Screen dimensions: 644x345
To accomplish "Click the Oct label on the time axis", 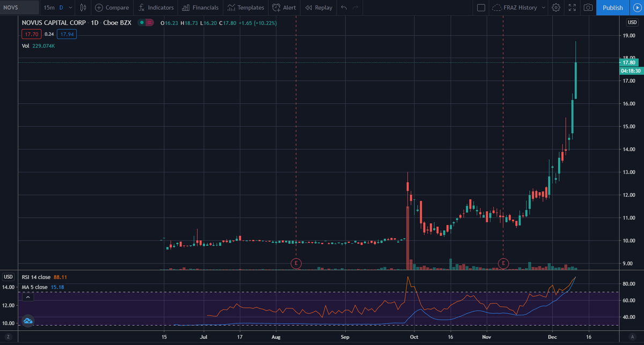I will (413, 337).
